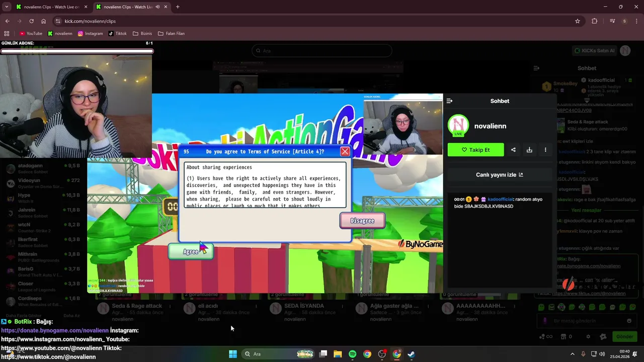Select second novalienn Clips tab with audio

coord(131,7)
